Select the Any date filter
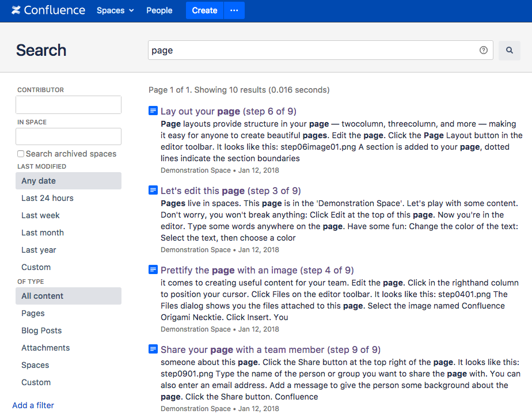This screenshot has height=418, width=532. pyautogui.click(x=68, y=181)
